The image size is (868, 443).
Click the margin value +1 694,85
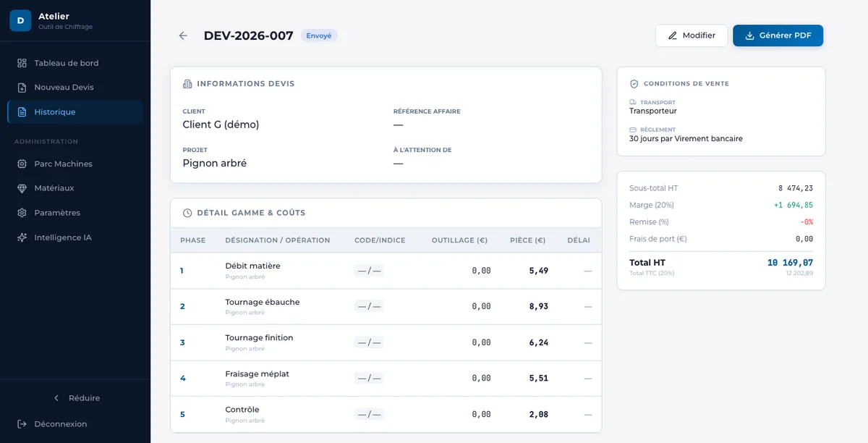[x=793, y=205]
